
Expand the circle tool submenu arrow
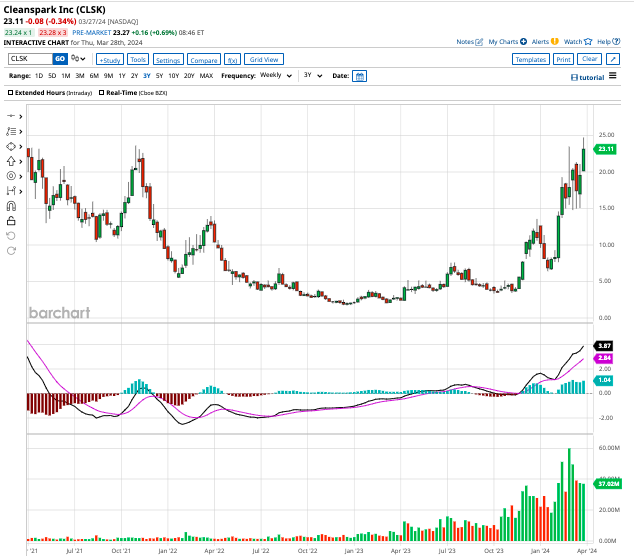(x=21, y=176)
